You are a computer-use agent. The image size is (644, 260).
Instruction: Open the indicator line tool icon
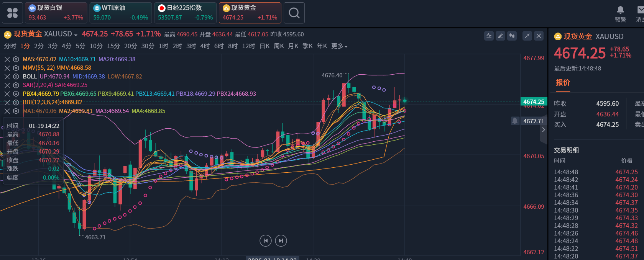coord(489,36)
